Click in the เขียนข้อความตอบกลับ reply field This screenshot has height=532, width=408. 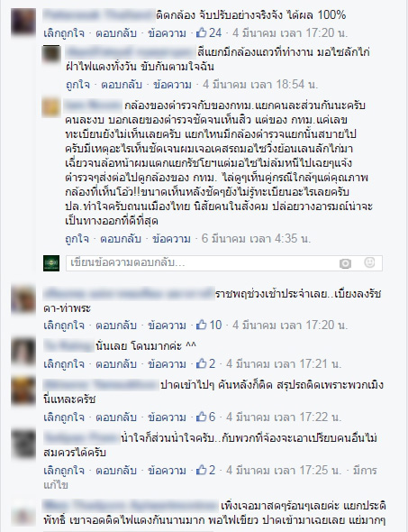coord(224,263)
